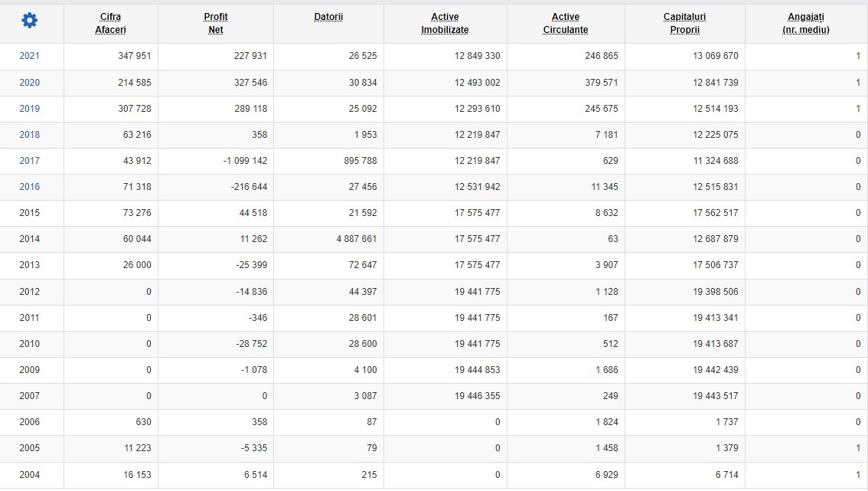Select the Active Imobilizate column header
Image resolution: width=868 pixels, height=491 pixels.
pyautogui.click(x=445, y=23)
